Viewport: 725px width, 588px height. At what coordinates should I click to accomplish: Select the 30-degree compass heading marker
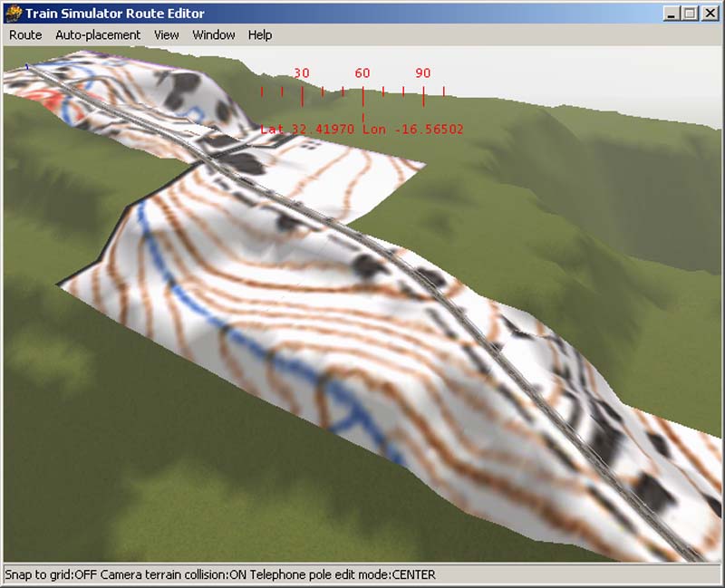(x=300, y=72)
